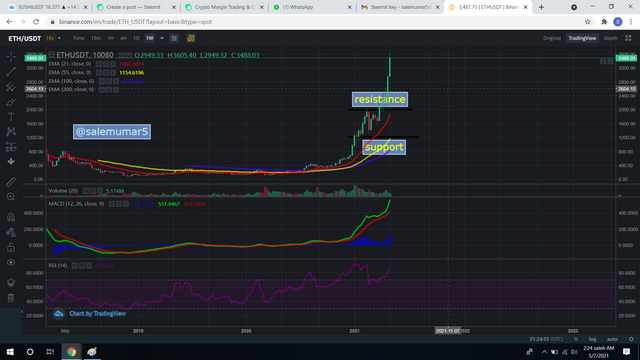This screenshot has height=360, width=640.
Task: Click the yellow calculator icon in top toolbar
Action: [x=191, y=38]
